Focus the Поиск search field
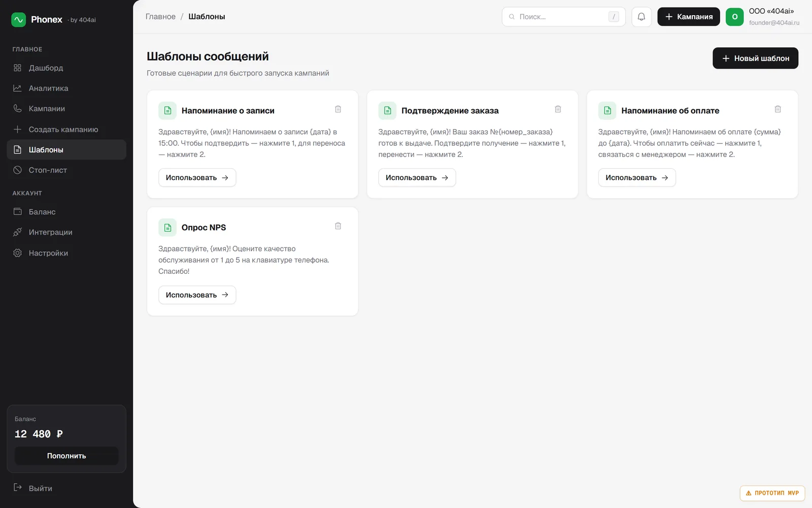Screen dimensions: 812x508 pyautogui.click(x=563, y=17)
